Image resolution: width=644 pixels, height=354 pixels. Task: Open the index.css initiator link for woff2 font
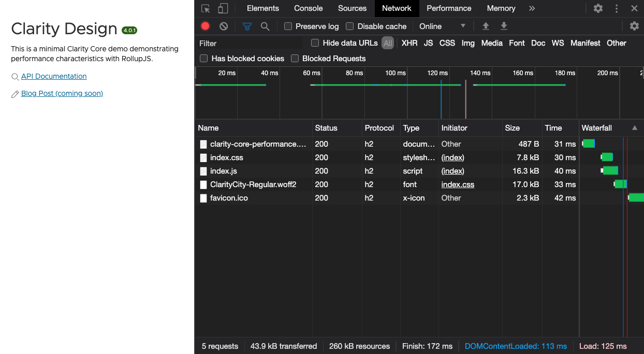458,185
